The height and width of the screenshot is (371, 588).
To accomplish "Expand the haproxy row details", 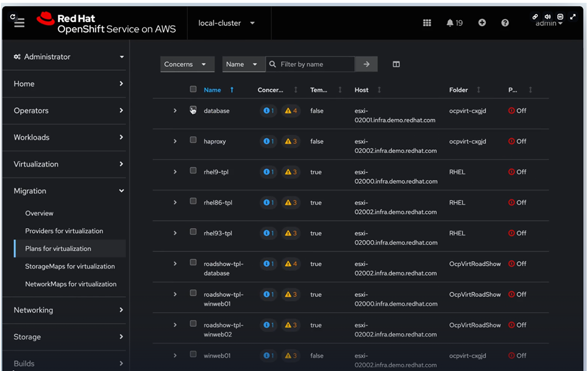I will click(175, 141).
